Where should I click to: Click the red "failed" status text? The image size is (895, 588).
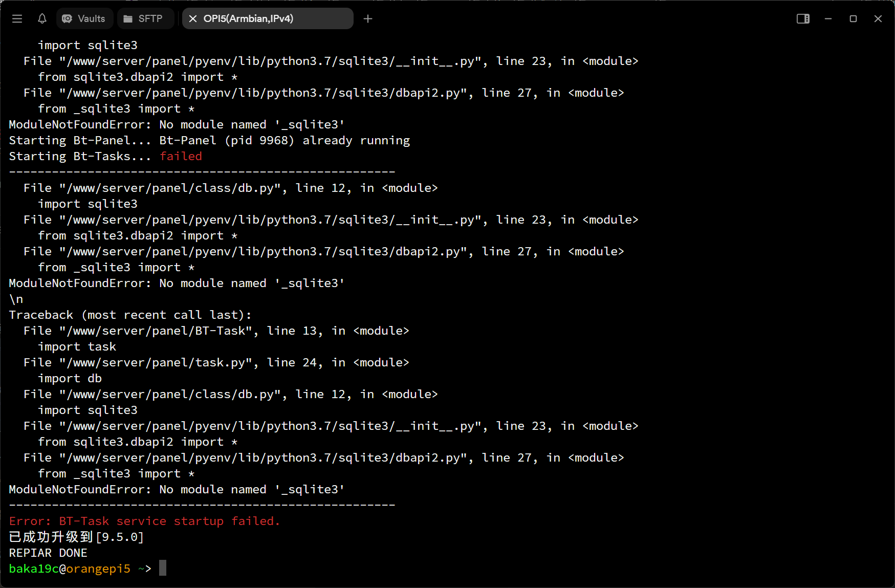click(x=181, y=156)
